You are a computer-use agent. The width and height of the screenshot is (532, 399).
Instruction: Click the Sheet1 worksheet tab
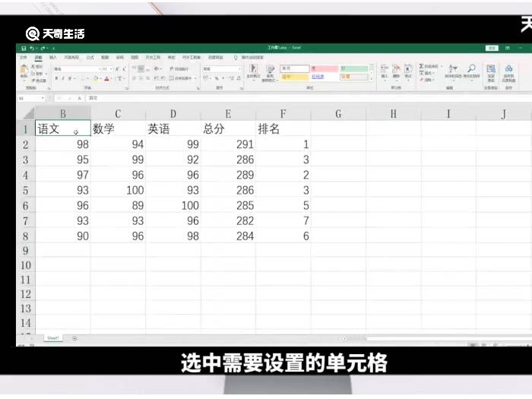click(x=53, y=338)
